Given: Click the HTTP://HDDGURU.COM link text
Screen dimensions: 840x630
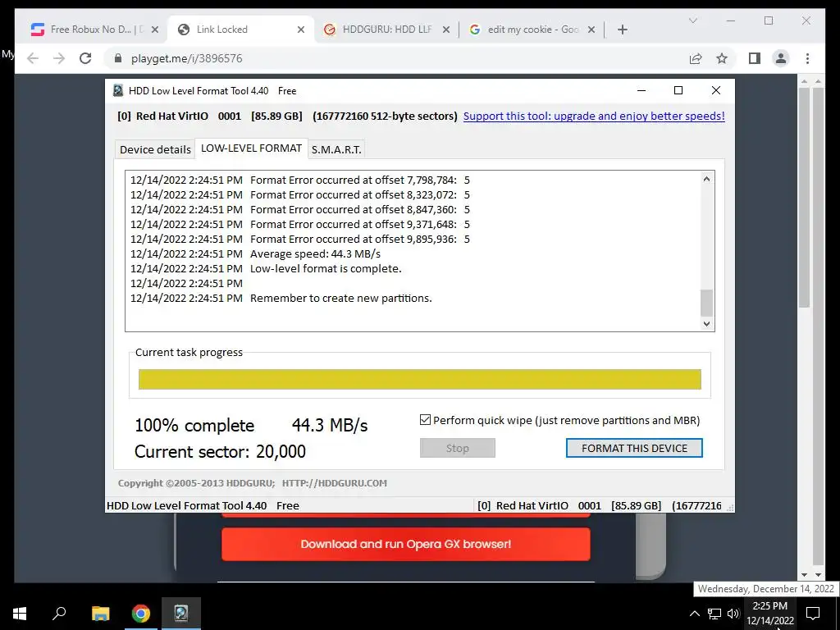Looking at the screenshot, I should tap(335, 483).
